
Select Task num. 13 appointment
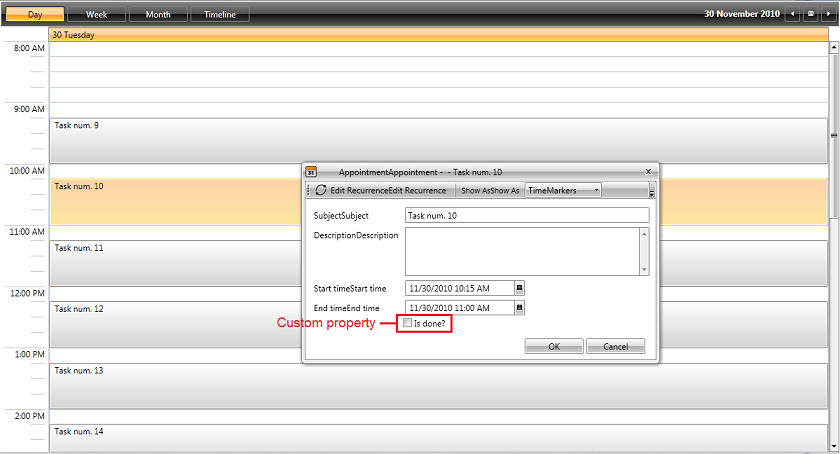[439, 386]
